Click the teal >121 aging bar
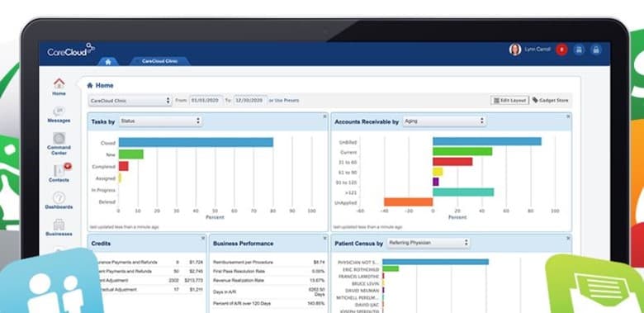 coord(463,192)
